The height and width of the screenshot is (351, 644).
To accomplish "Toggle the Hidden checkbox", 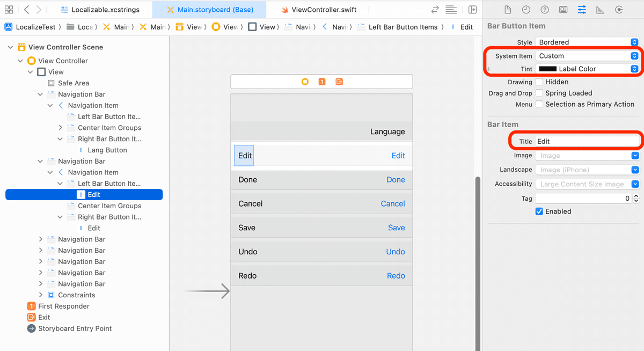I will click(x=539, y=82).
